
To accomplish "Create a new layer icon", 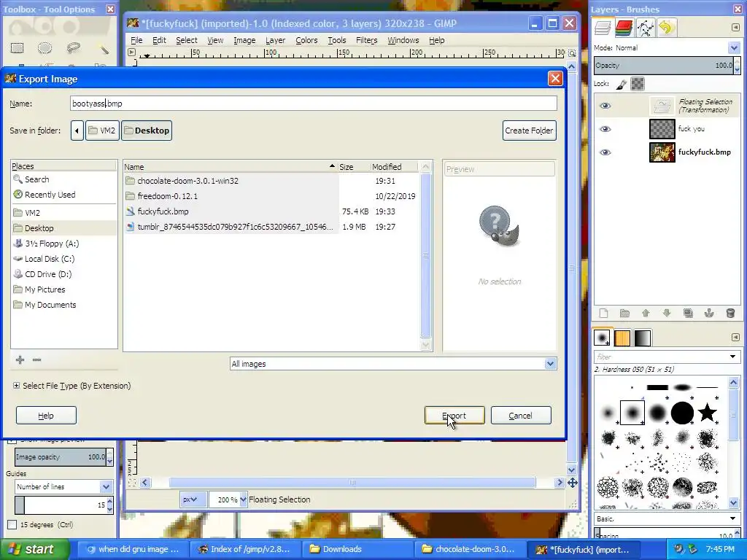I will [603, 314].
